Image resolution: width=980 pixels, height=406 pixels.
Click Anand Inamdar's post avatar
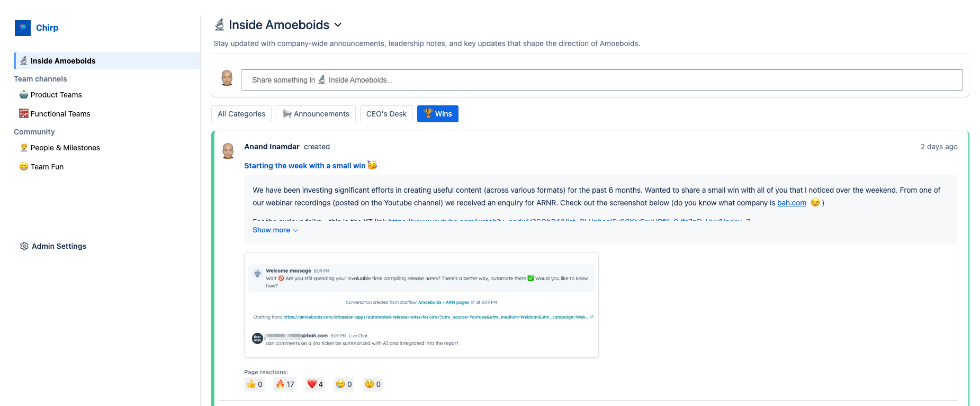click(228, 151)
